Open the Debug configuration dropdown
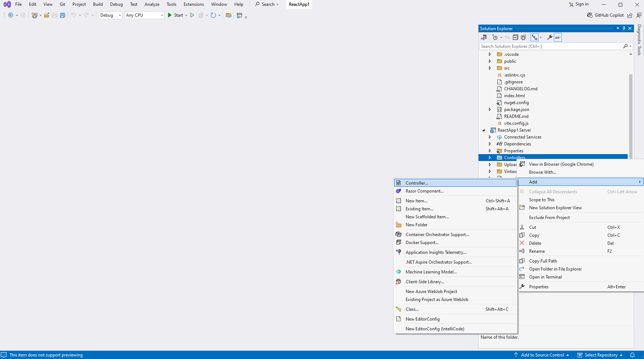This screenshot has width=644, height=359. pos(110,15)
